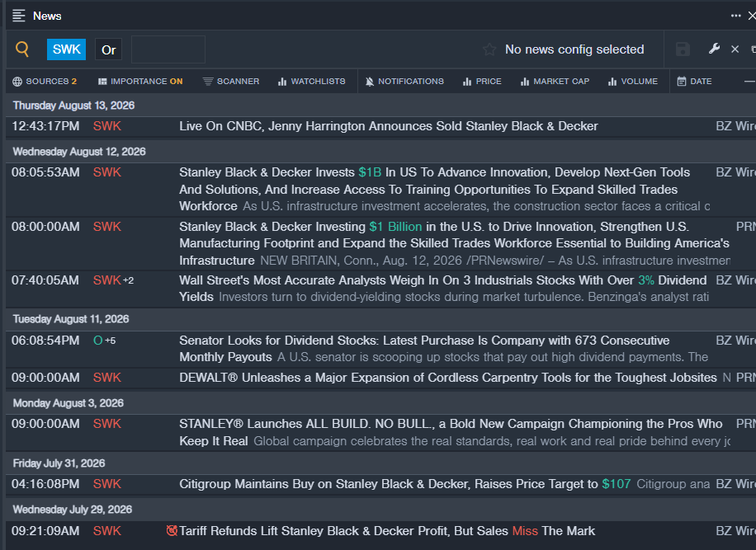Click the orange search magnifier icon
This screenshot has height=550, width=756.
click(22, 49)
